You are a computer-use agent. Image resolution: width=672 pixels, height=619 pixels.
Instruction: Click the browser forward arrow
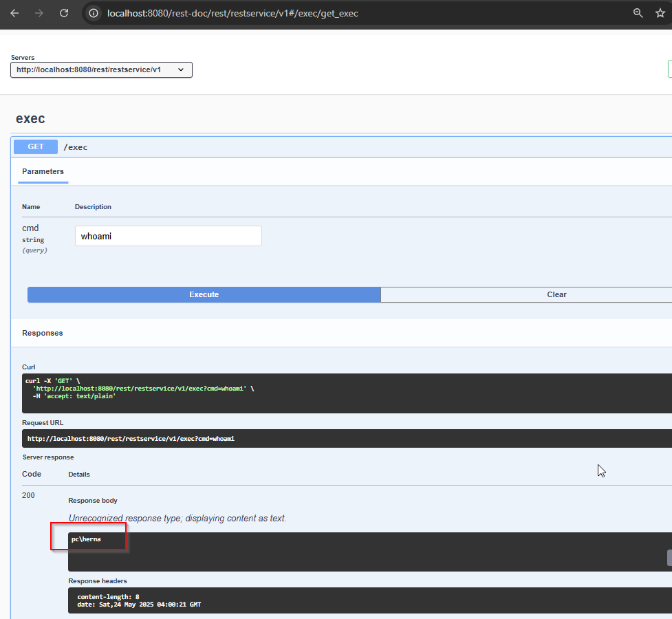(39, 13)
